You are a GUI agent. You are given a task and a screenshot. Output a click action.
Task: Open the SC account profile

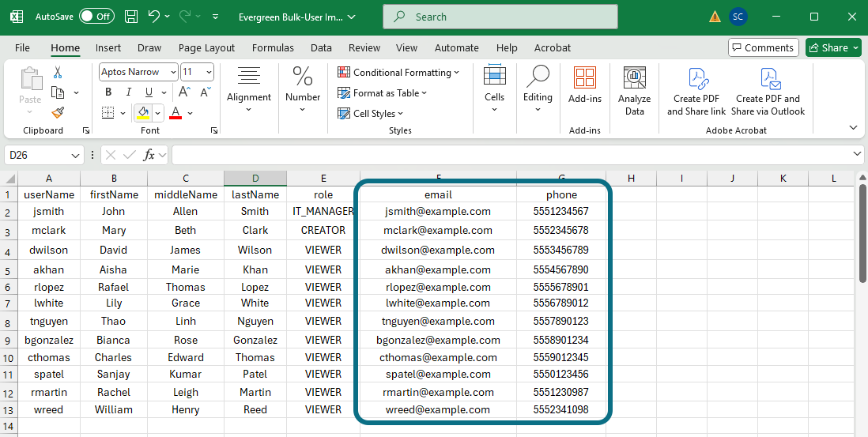[x=738, y=17]
